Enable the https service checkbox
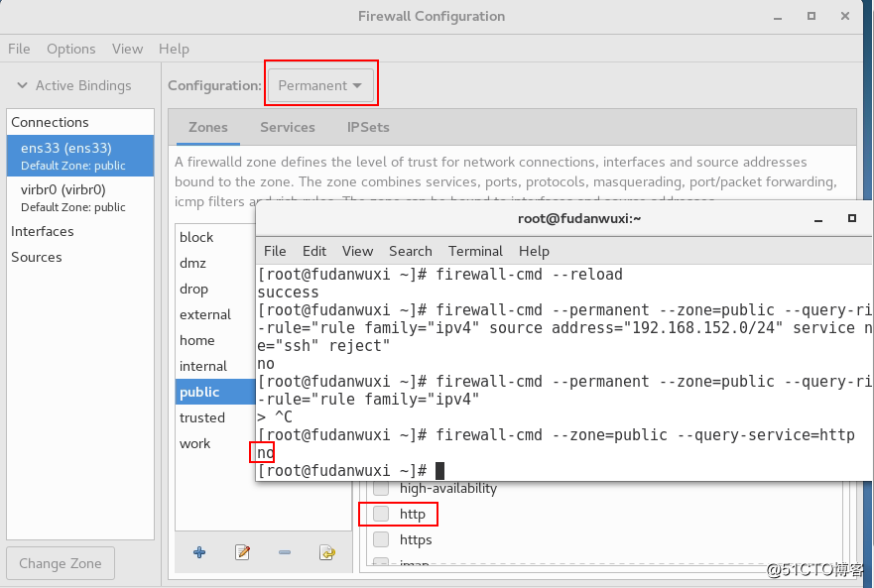Image resolution: width=874 pixels, height=588 pixels. tap(381, 539)
